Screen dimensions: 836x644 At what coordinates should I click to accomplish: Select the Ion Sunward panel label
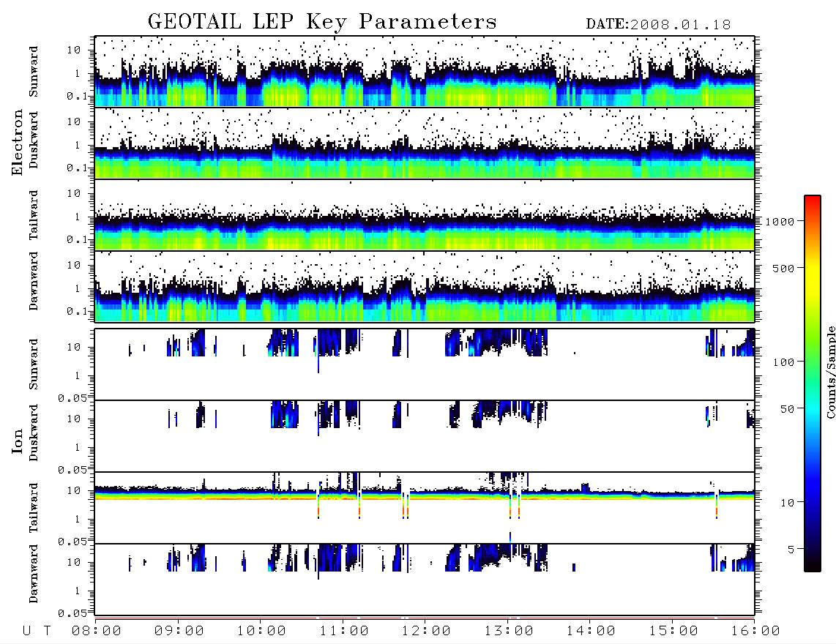coord(34,364)
